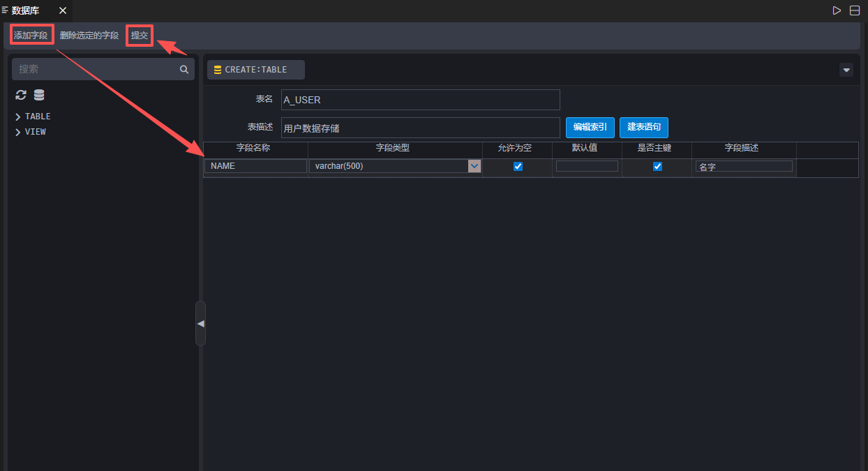Open the dropdown arrow at panel right
Screen dimensions: 868x471
846,70
